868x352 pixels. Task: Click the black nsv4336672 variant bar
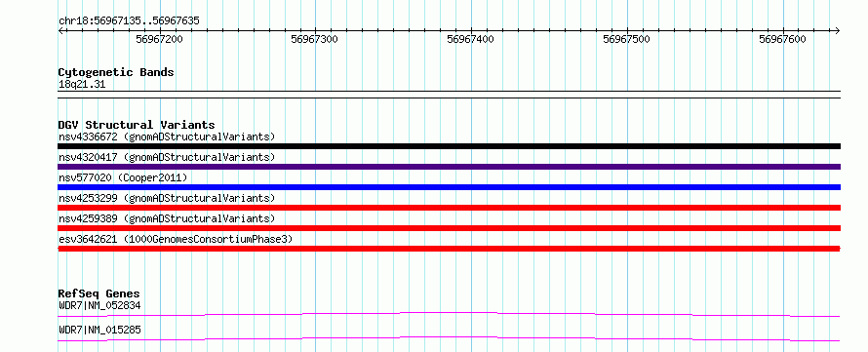(449, 146)
